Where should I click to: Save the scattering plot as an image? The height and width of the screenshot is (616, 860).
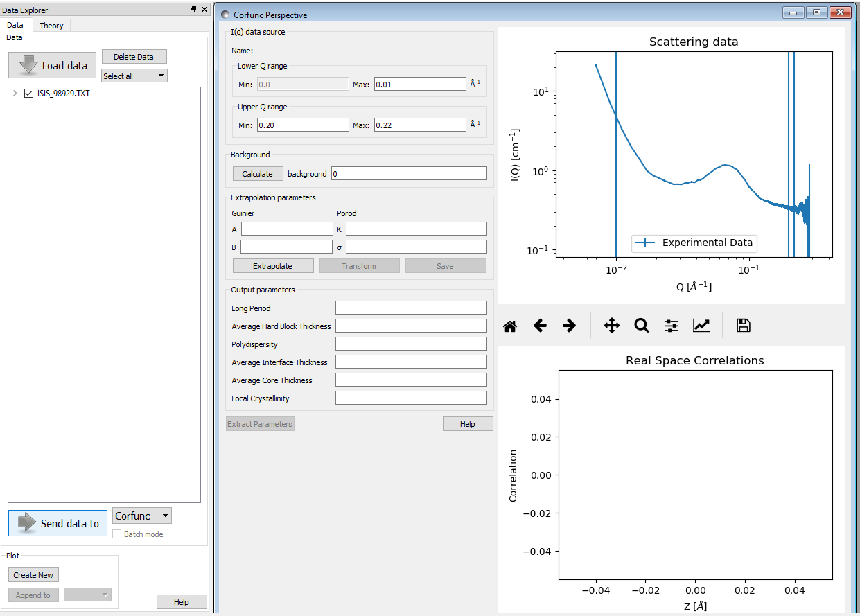743,325
